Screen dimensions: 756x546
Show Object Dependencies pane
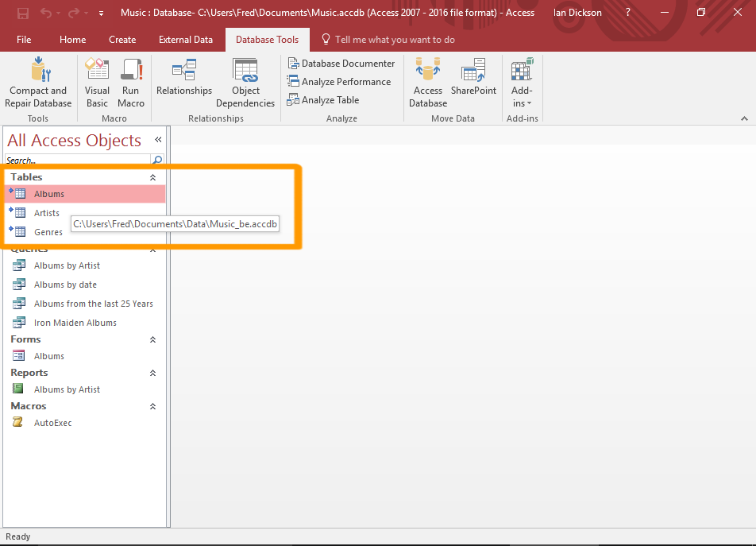pyautogui.click(x=245, y=83)
